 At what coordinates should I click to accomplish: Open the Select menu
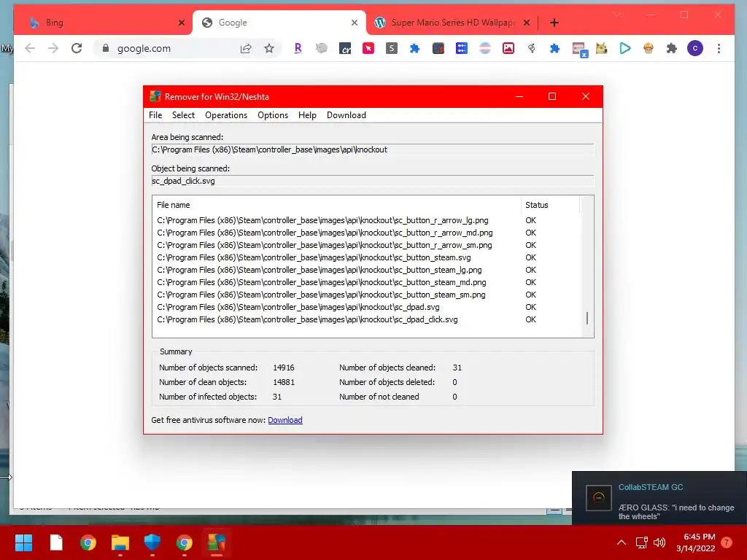pyautogui.click(x=183, y=115)
